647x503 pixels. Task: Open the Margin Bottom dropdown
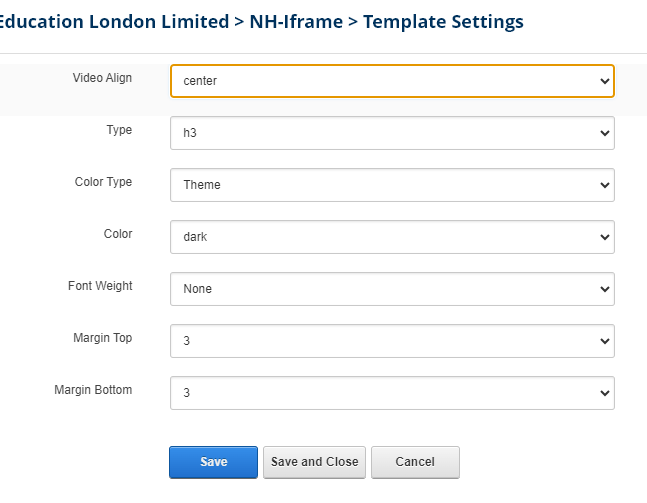pos(392,393)
